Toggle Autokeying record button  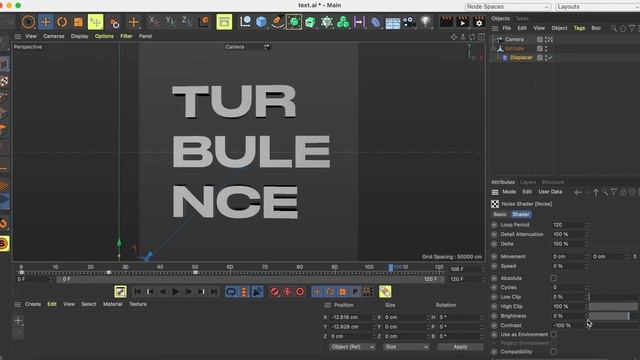click(x=287, y=292)
